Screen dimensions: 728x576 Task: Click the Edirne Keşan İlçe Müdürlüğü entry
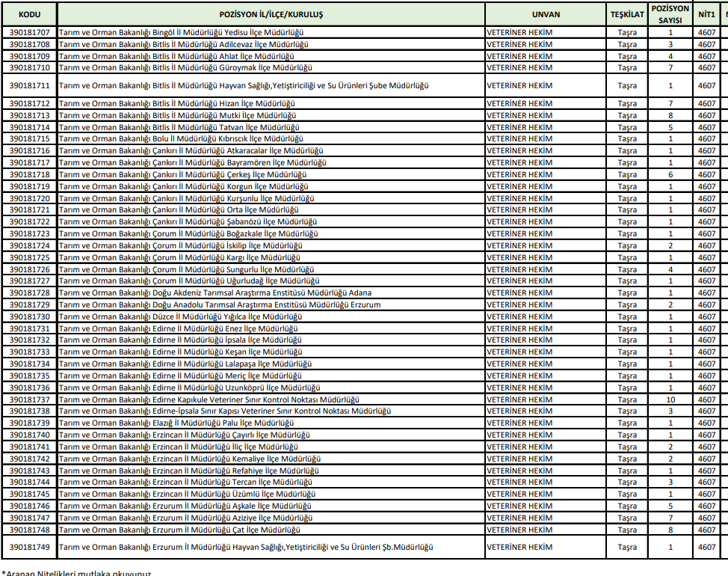tap(181, 352)
